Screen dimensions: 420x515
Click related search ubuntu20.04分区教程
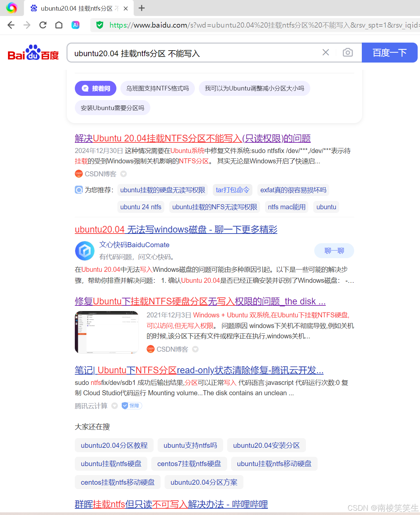(x=114, y=445)
